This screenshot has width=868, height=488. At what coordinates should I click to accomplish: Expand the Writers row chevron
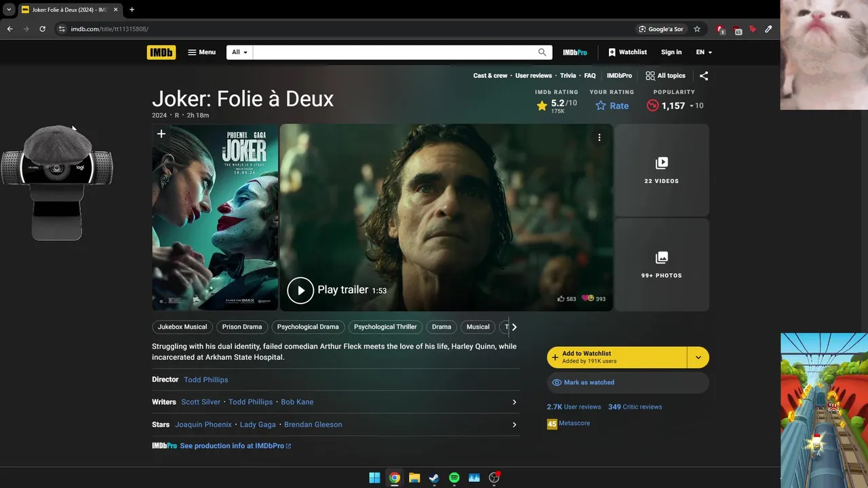point(514,402)
